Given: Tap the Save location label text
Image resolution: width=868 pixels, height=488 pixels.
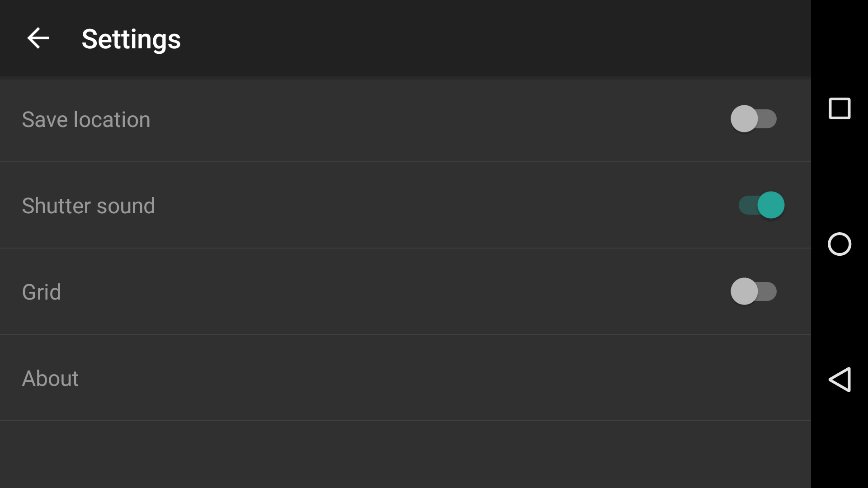Looking at the screenshot, I should pos(86,119).
